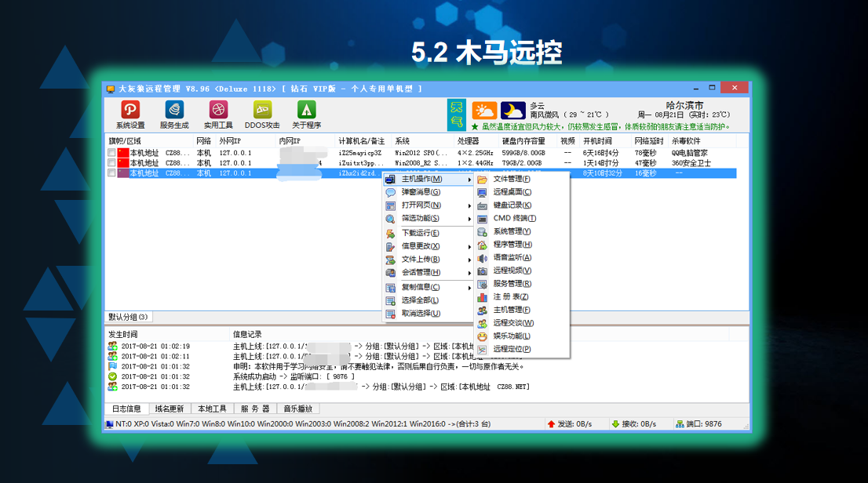This screenshot has height=483, width=868.
Task: Tick the checkbox on the 360安全卫士 row
Action: point(112,163)
